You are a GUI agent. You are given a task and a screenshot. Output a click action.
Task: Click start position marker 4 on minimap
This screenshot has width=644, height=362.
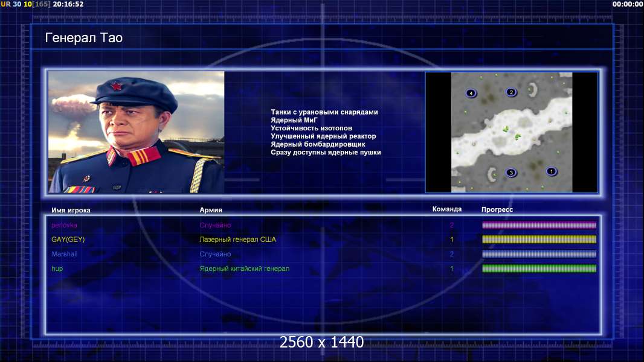(471, 93)
